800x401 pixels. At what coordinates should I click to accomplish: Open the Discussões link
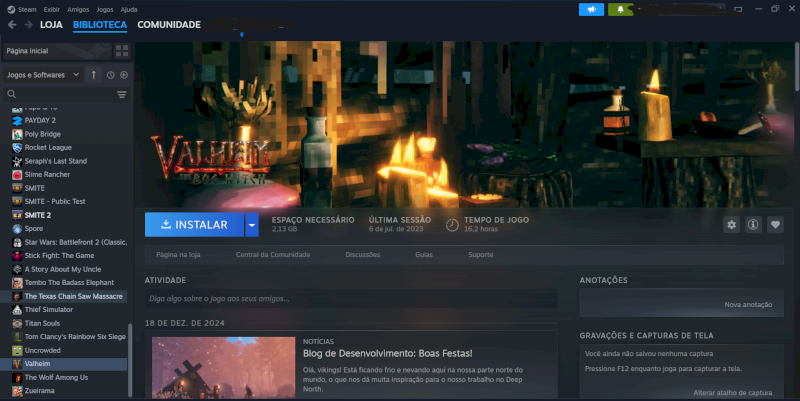363,255
